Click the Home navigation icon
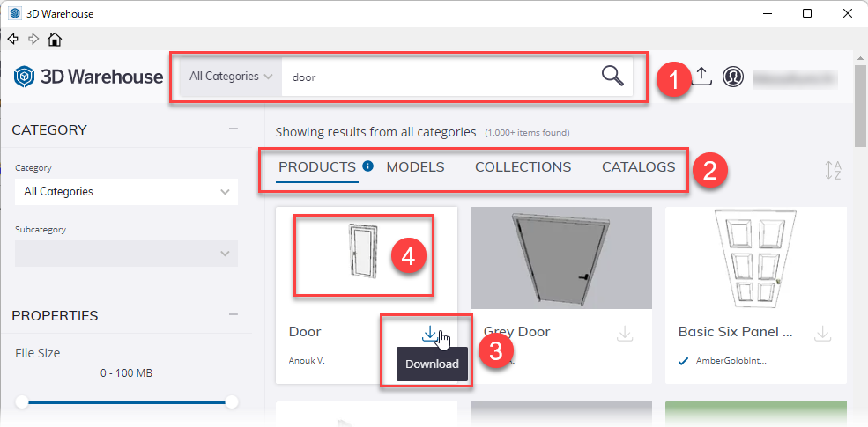868x427 pixels. pyautogui.click(x=55, y=39)
